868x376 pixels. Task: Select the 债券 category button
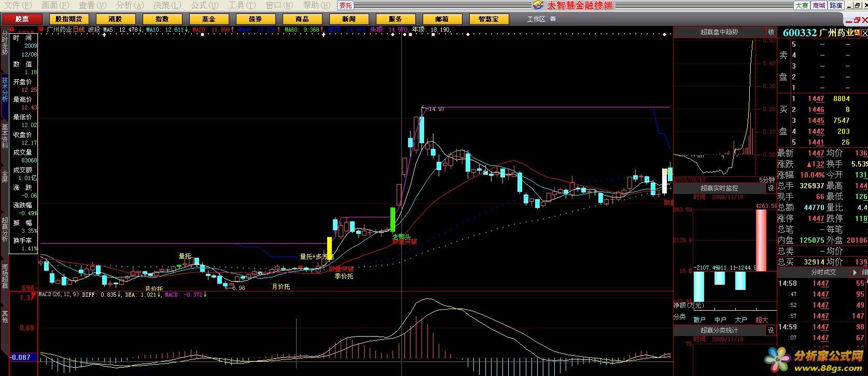pos(256,19)
